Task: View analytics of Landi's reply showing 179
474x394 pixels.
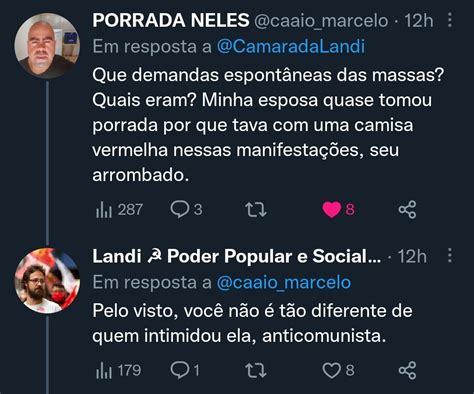Action: (118, 370)
